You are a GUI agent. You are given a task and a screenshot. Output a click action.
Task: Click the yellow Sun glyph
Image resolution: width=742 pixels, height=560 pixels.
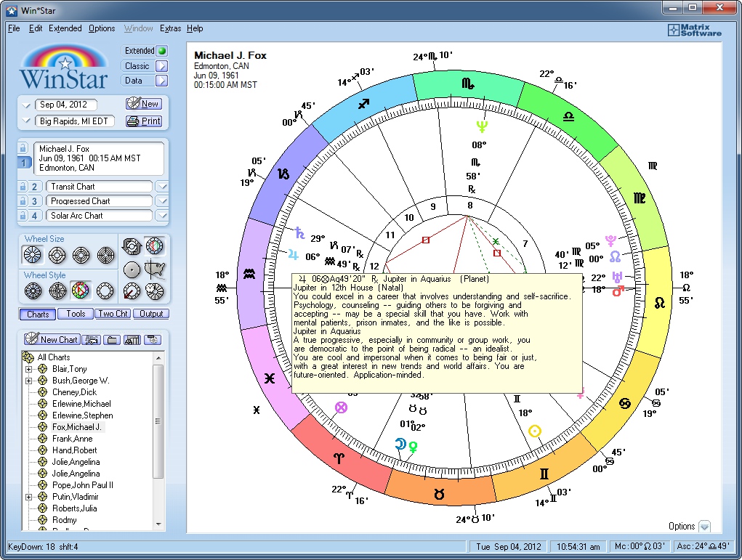(535, 431)
